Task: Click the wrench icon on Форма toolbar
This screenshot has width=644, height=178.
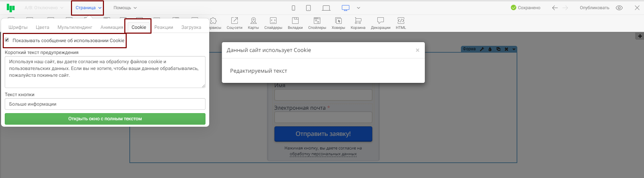Action: (482, 49)
